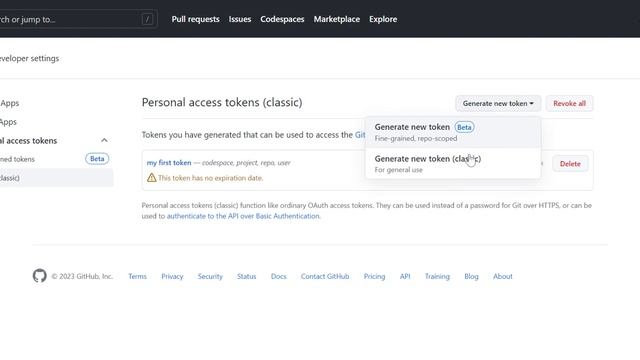The width and height of the screenshot is (640, 360).
Task: Click 'This token has no expiration date' text
Action: click(211, 178)
